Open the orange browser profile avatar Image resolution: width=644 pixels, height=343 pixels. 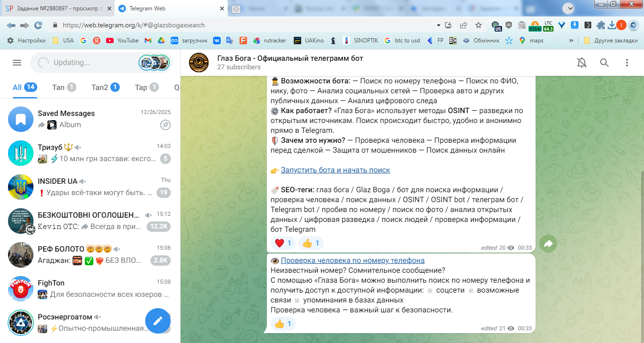pyautogui.click(x=621, y=25)
